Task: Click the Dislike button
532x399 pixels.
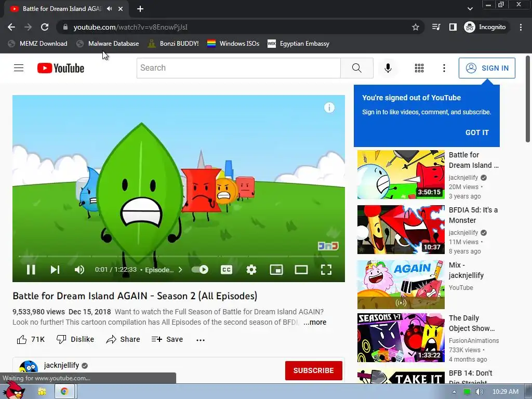Action: tap(75, 339)
